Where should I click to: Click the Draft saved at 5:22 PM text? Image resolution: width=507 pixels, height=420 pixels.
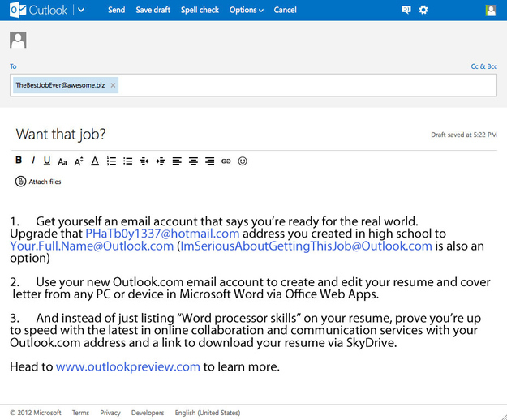(464, 135)
